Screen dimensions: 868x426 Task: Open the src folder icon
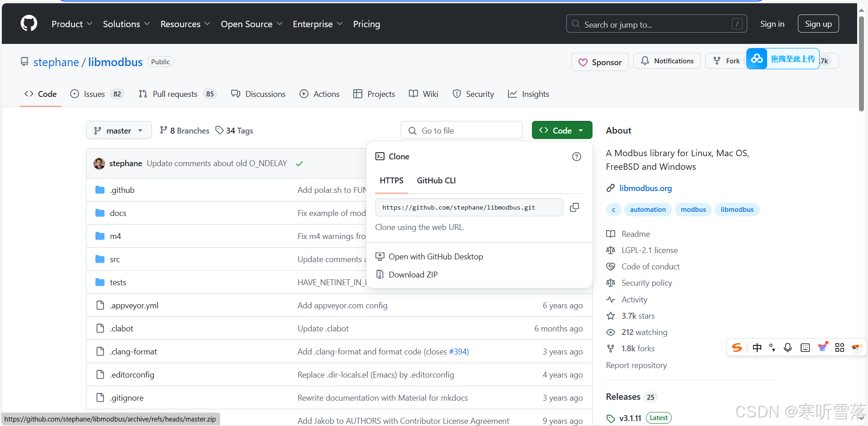click(100, 259)
